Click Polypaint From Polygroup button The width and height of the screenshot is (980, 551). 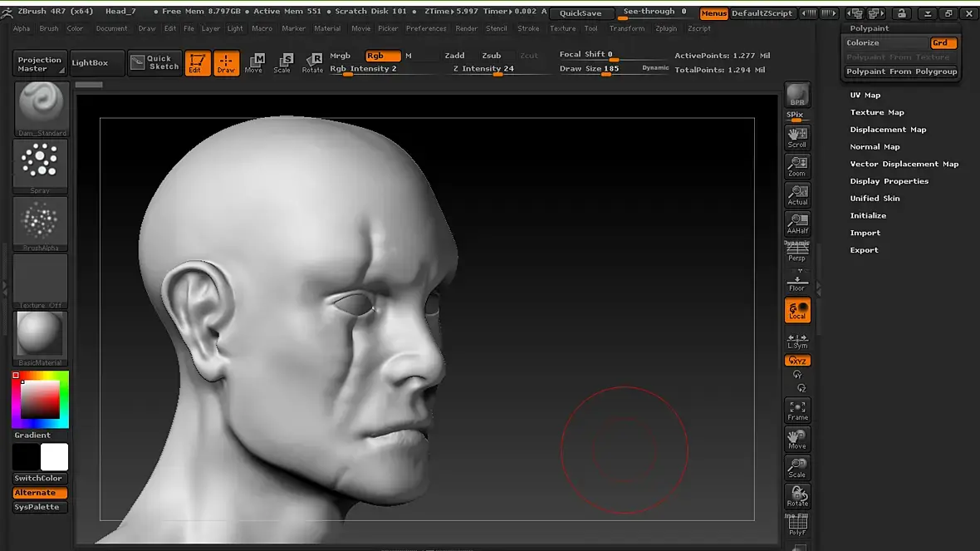pos(901,71)
